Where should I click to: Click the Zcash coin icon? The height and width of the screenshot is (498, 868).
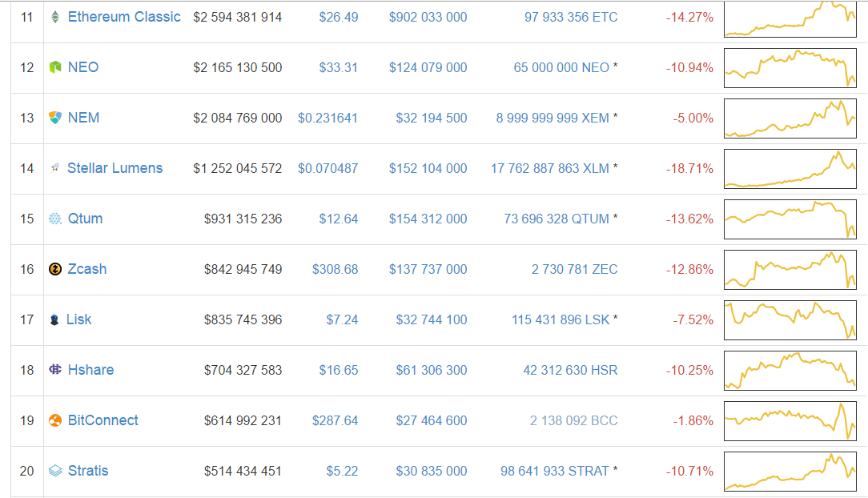click(x=54, y=269)
